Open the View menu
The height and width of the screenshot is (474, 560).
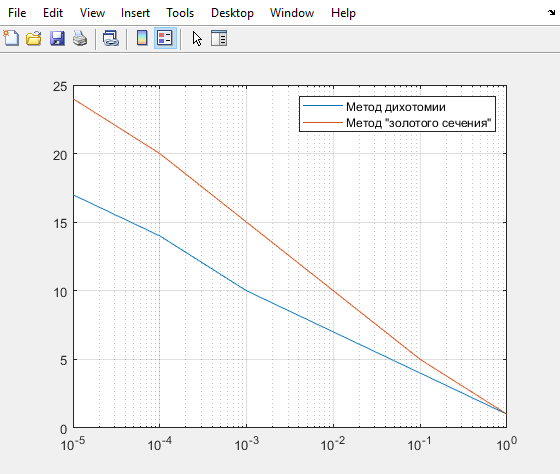coord(92,13)
